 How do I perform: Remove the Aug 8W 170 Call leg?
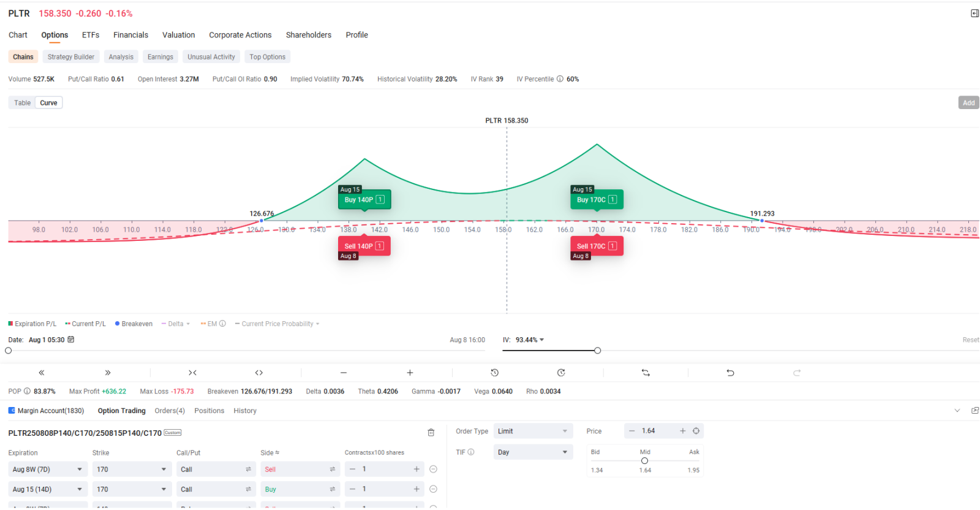point(433,470)
